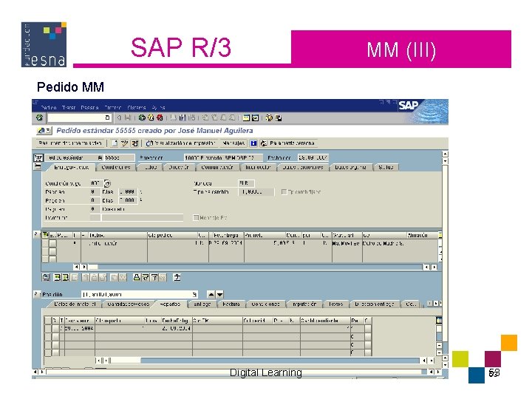Collapse the header section expander
The width and height of the screenshot is (532, 399).
[38, 166]
